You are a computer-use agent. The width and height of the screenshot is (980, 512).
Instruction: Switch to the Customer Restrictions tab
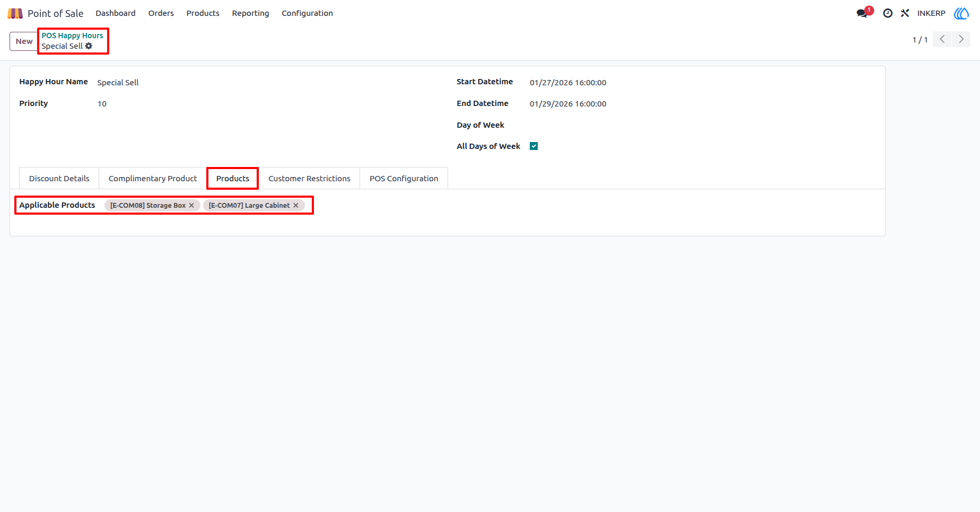(x=310, y=179)
